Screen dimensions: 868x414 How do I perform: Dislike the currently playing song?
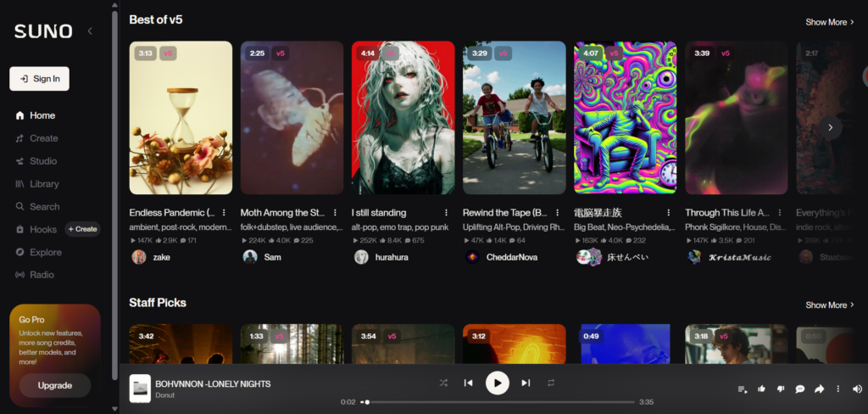(x=781, y=389)
